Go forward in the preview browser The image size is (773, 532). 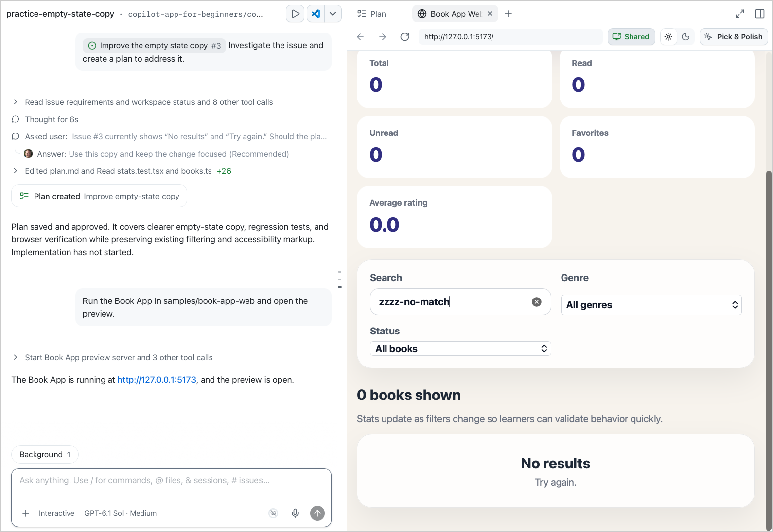tap(383, 37)
